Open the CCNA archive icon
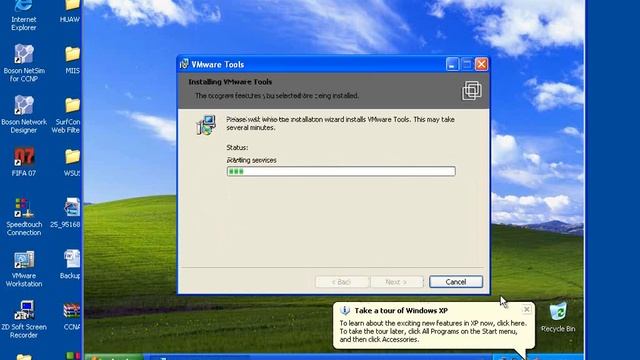Image resolution: width=640 pixels, height=360 pixels. (72, 316)
